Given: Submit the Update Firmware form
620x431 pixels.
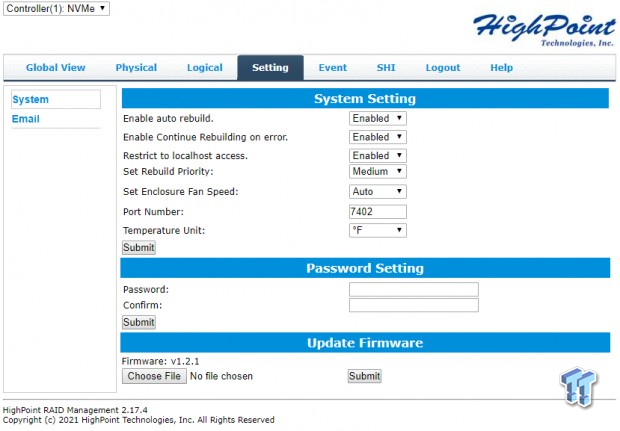Looking at the screenshot, I should pyautogui.click(x=365, y=376).
